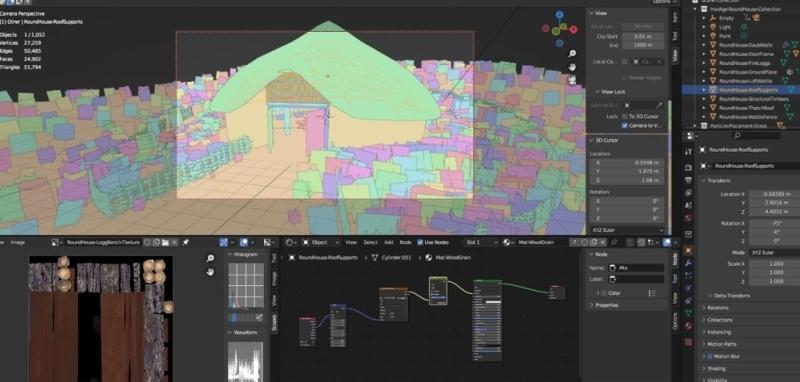This screenshot has width=800, height=382.
Task: Click the node editor type icon
Action: pos(291,242)
